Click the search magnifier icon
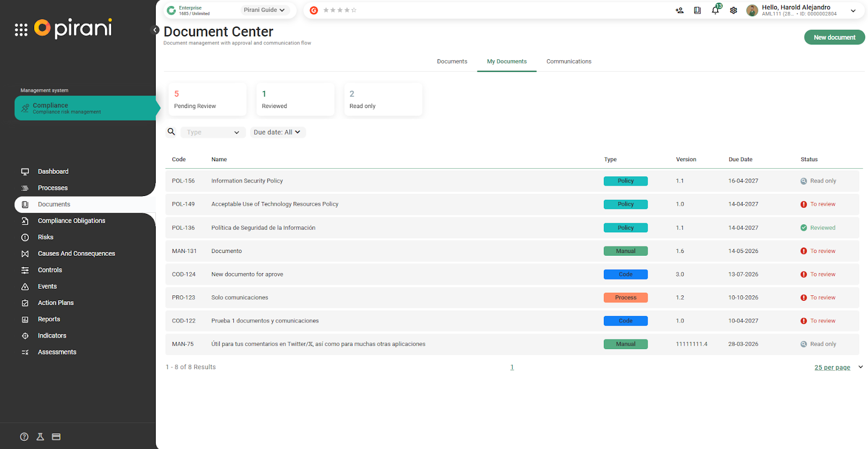 (171, 132)
